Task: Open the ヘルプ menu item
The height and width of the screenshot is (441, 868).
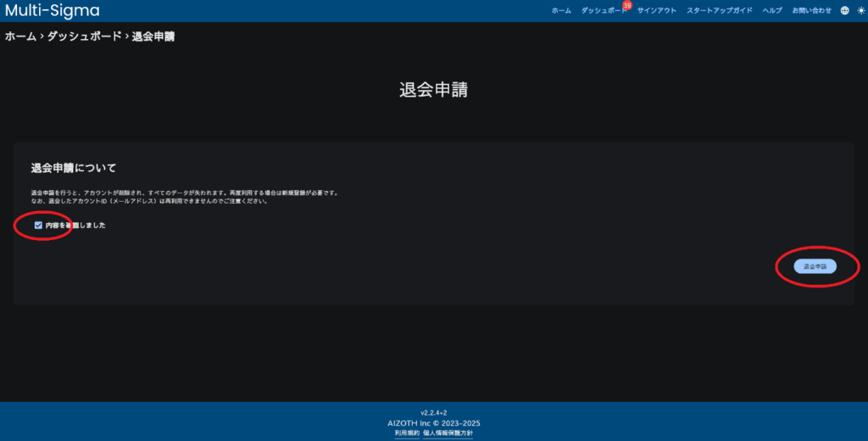Action: (x=771, y=11)
